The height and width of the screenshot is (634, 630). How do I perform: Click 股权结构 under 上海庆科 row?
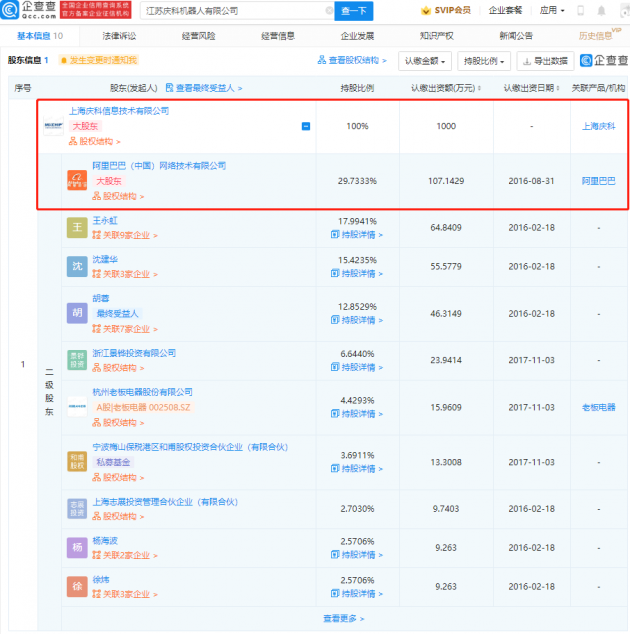[x=95, y=141]
